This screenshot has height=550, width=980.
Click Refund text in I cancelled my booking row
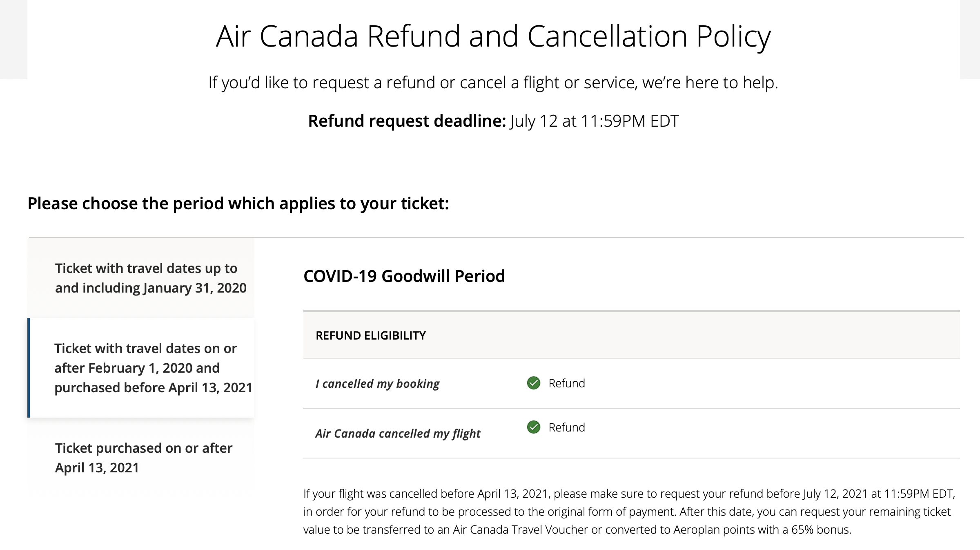[x=566, y=383]
